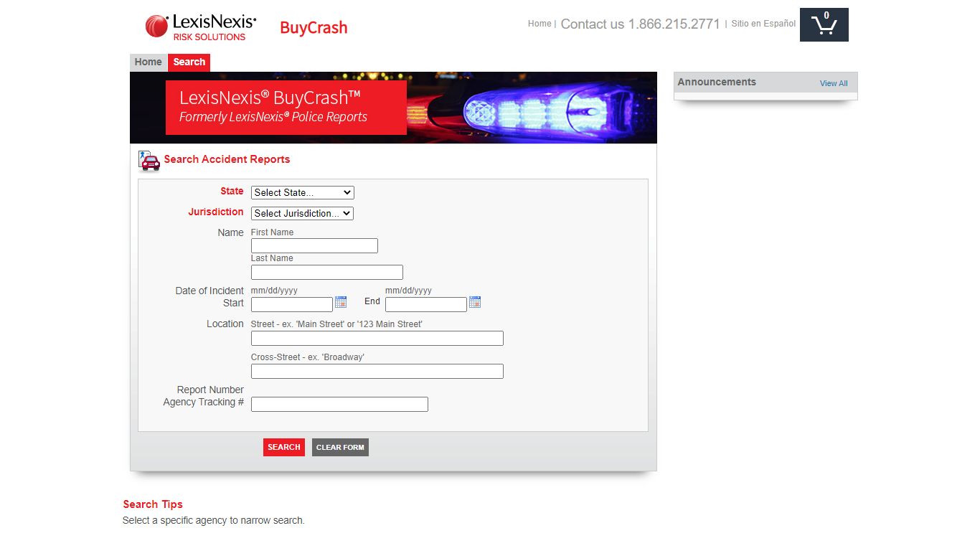Expand the Select State dropdown
This screenshot has width=980, height=551.
(x=302, y=192)
